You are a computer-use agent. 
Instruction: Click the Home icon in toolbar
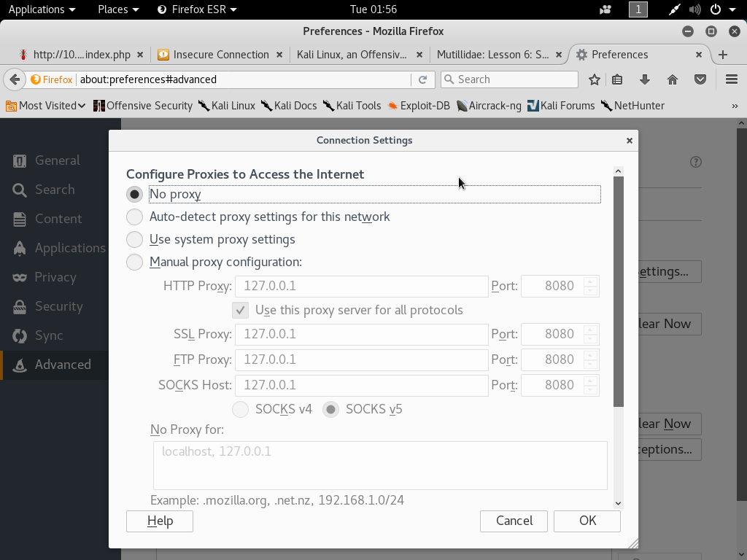coord(673,79)
